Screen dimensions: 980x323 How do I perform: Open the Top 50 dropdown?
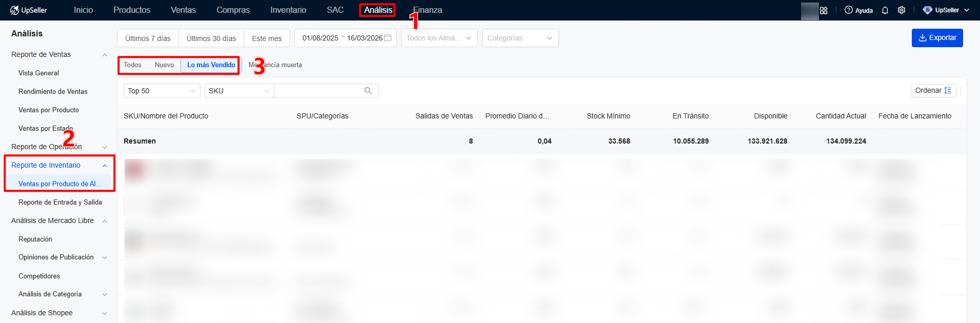(162, 91)
